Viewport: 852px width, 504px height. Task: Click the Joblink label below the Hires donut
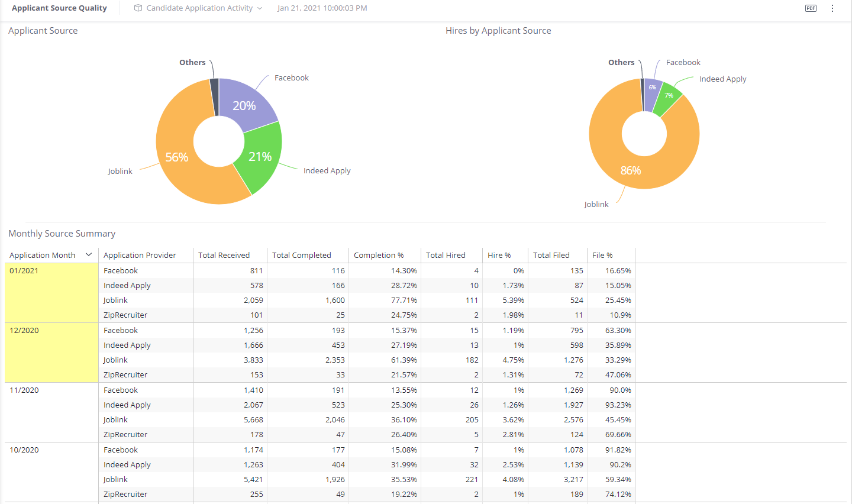point(596,204)
